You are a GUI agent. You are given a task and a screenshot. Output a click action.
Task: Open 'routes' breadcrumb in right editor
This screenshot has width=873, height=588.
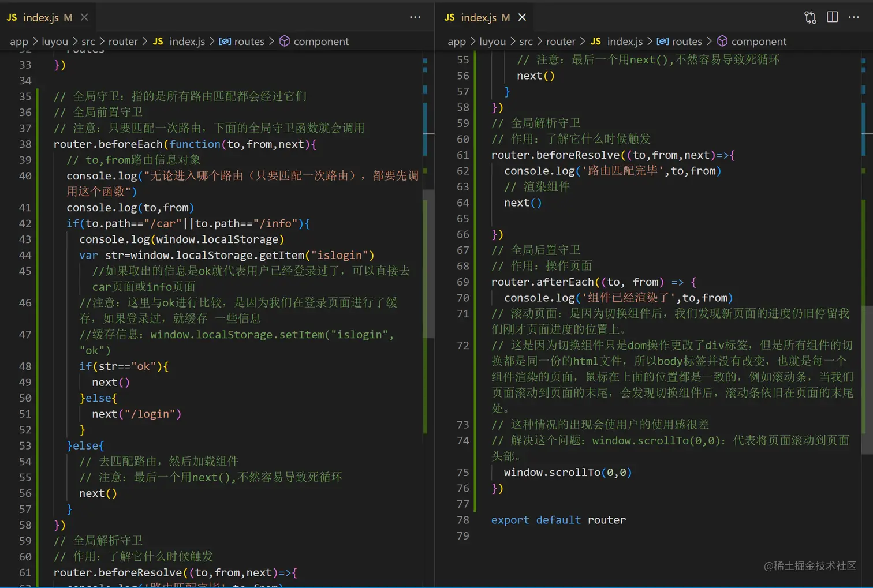pyautogui.click(x=687, y=42)
